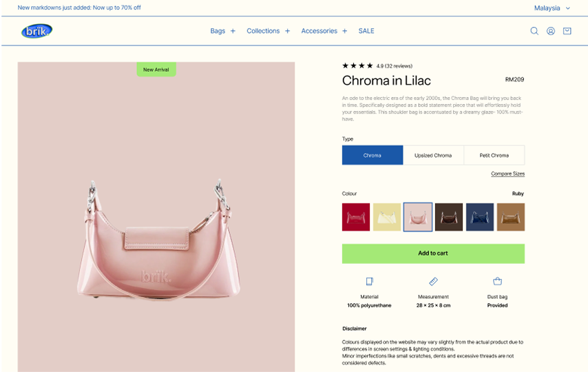
Task: Open the Malaysia country dropdown
Action: 552,8
